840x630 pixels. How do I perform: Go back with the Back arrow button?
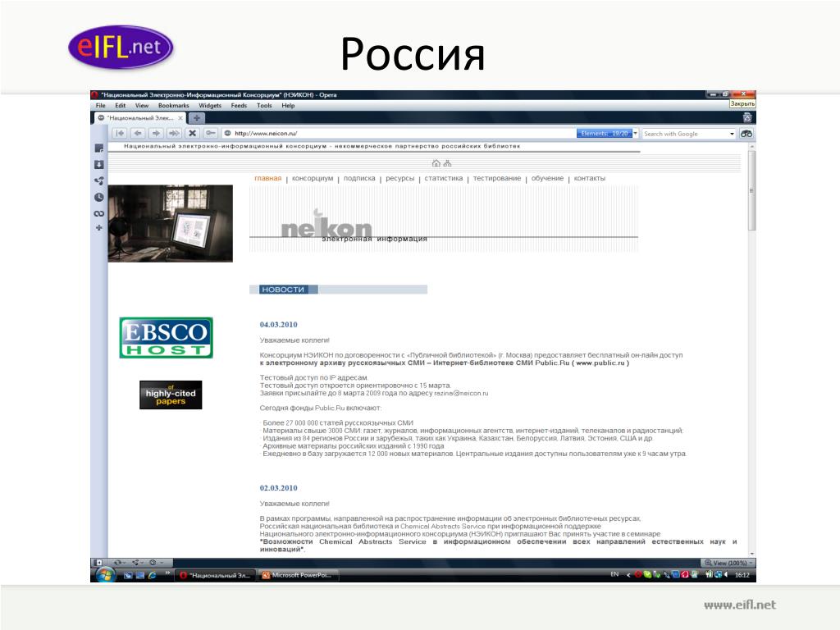pos(138,134)
